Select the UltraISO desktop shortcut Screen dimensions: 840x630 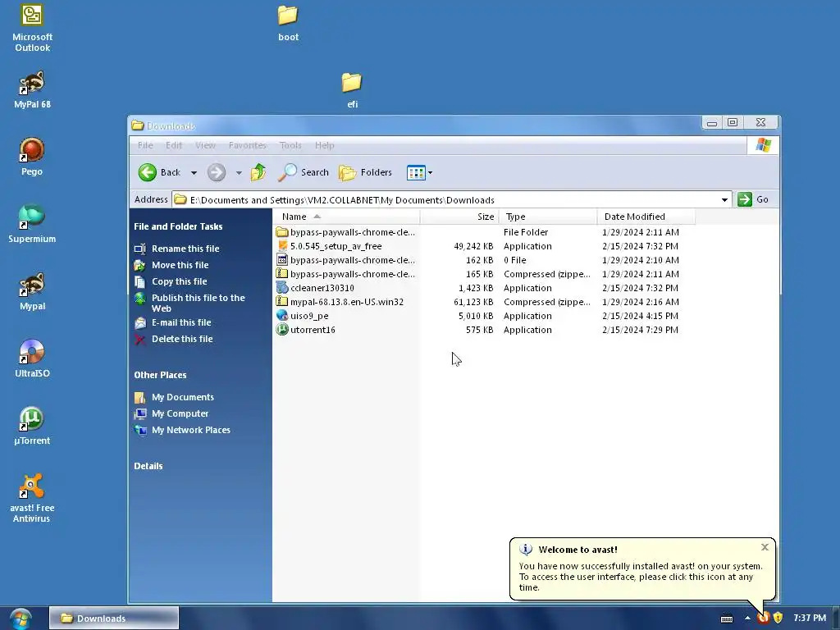32,359
